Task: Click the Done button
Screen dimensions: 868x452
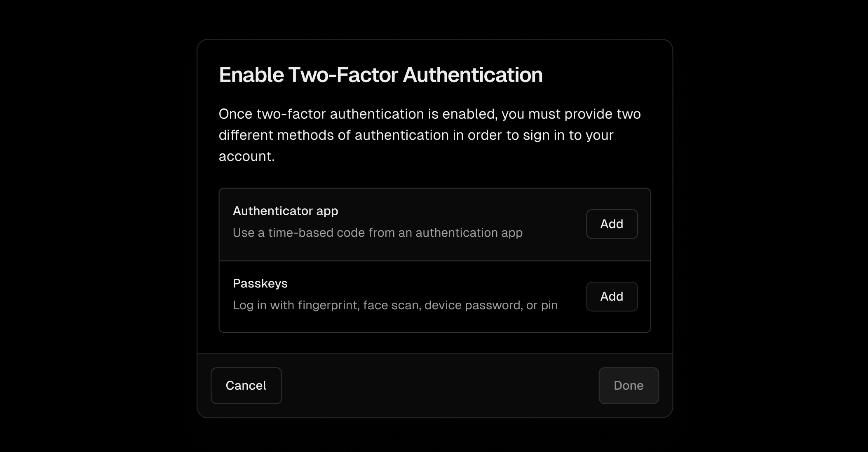Action: [x=629, y=386]
